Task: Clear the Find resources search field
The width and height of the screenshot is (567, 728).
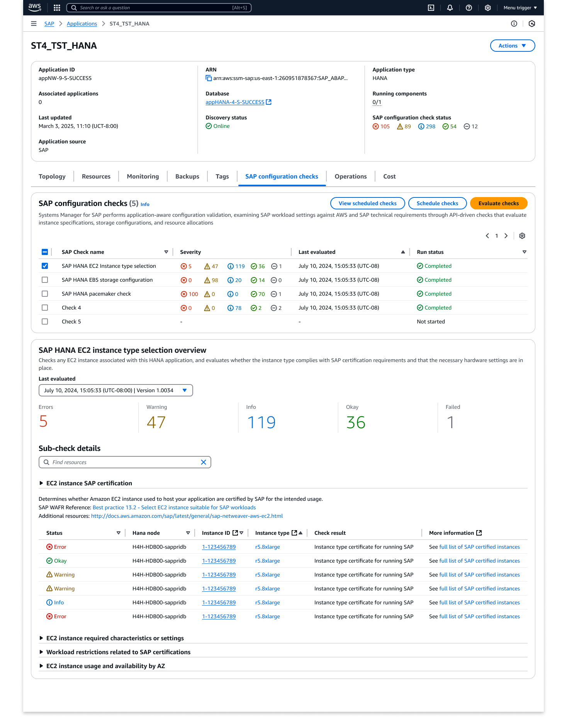Action: (204, 462)
